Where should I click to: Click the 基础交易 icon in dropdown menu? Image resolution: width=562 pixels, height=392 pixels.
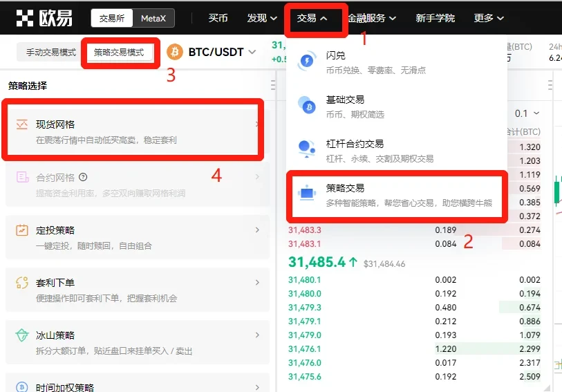306,106
